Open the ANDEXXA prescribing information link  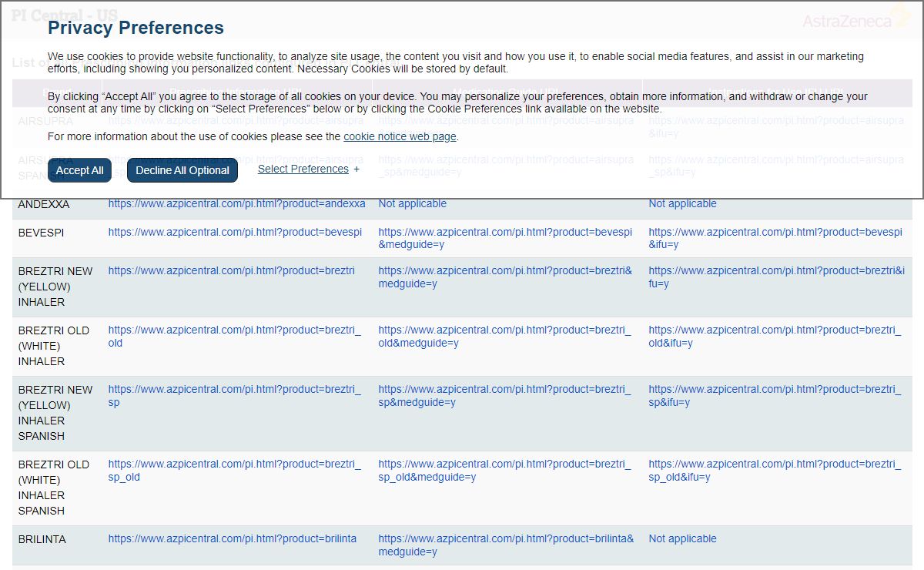pos(237,204)
